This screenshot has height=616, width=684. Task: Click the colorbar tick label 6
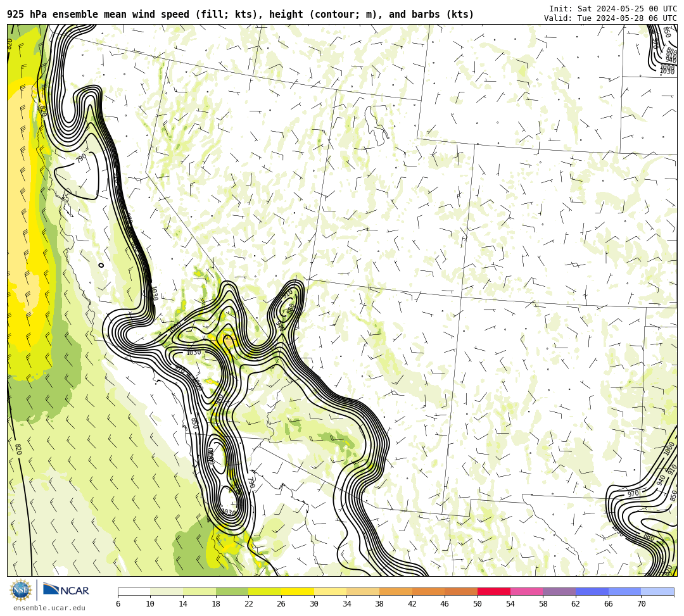point(118,604)
